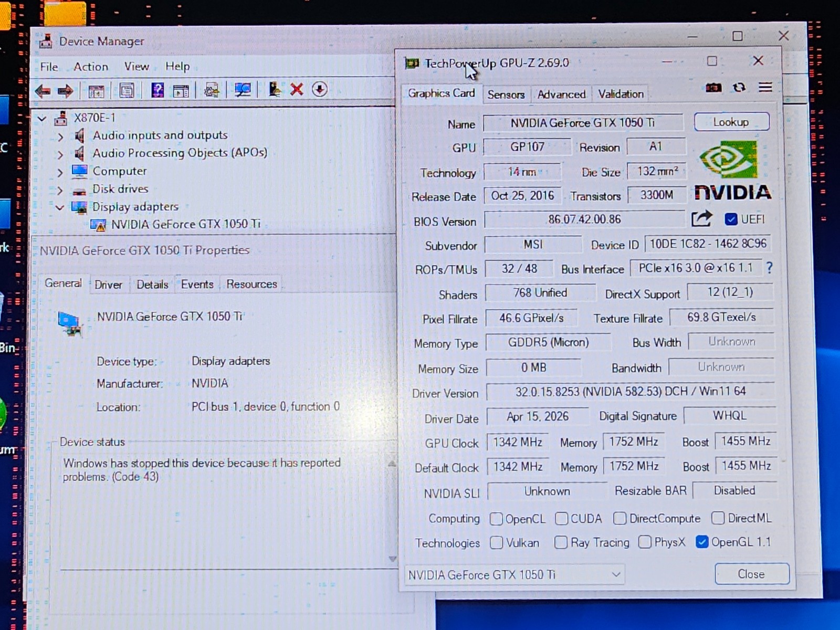Screen dimensions: 840x630
Task: Expand Audio Processing Objects (APOs)
Action: 60,154
